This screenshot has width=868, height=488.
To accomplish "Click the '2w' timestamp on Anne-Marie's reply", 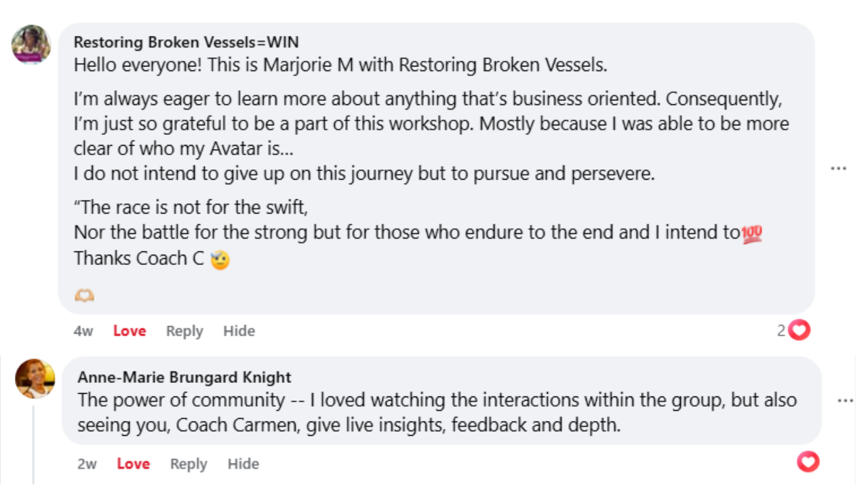I will click(87, 464).
